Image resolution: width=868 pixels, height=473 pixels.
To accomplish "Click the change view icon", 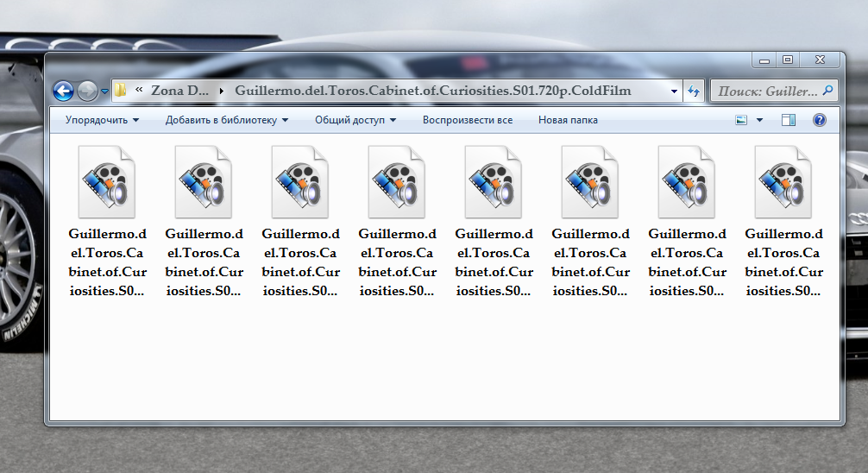I will coord(741,120).
